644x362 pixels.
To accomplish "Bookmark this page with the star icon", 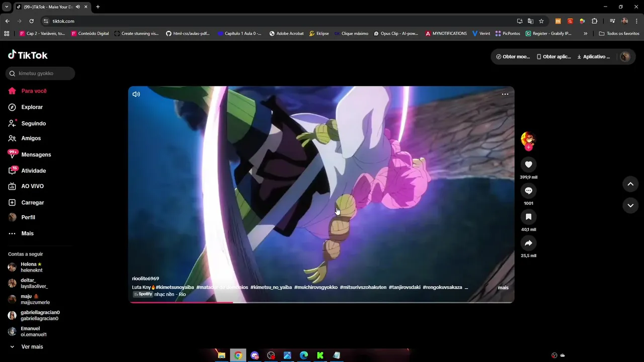I will click(x=541, y=21).
